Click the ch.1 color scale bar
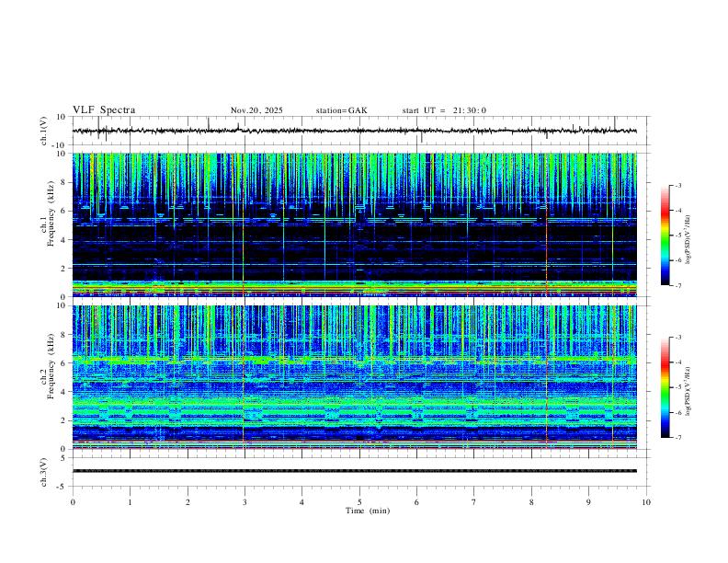This screenshot has height=563, width=728. click(x=665, y=236)
